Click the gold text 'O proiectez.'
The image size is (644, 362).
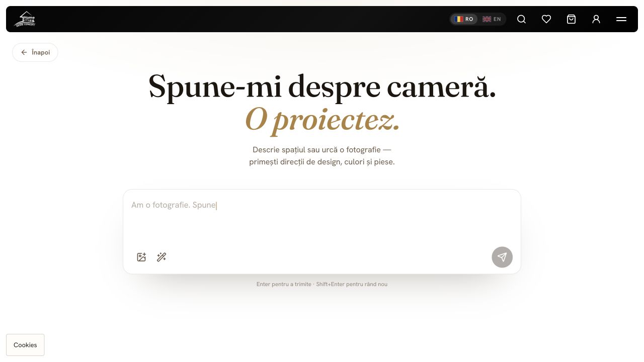[x=322, y=120]
